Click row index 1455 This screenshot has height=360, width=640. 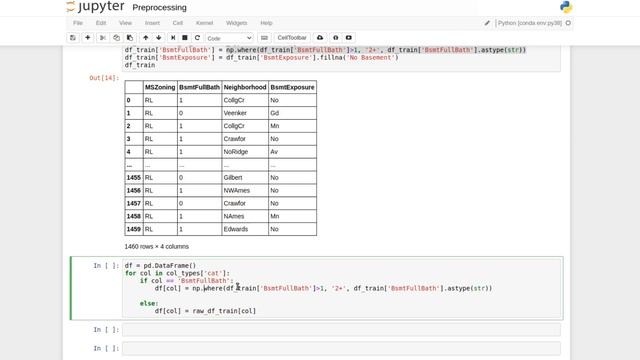(133, 178)
